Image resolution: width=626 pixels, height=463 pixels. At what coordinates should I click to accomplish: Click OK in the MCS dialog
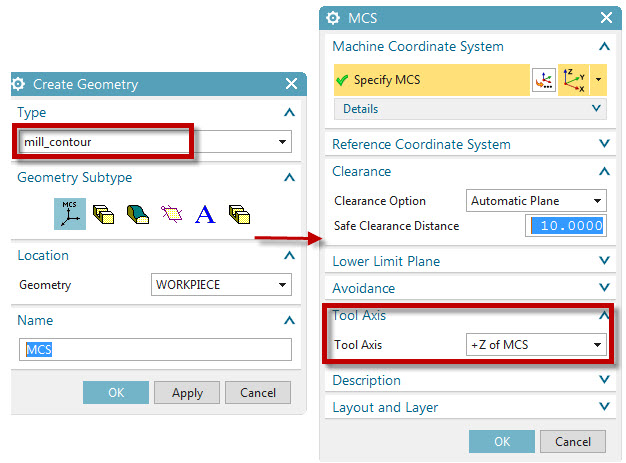pos(502,441)
